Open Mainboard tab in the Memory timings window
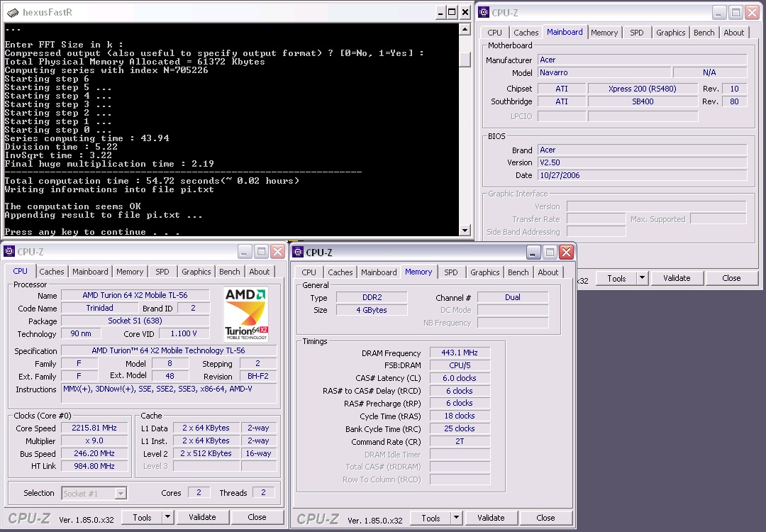766x532 pixels. click(379, 272)
